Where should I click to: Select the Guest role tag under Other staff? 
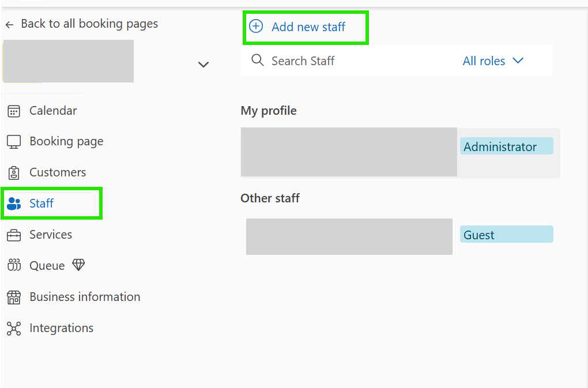(x=506, y=234)
